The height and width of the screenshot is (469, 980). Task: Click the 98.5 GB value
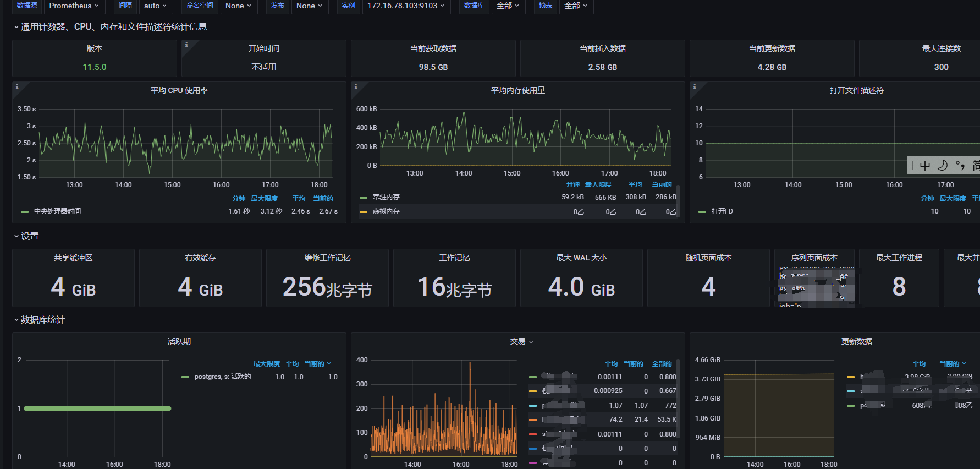(x=433, y=67)
